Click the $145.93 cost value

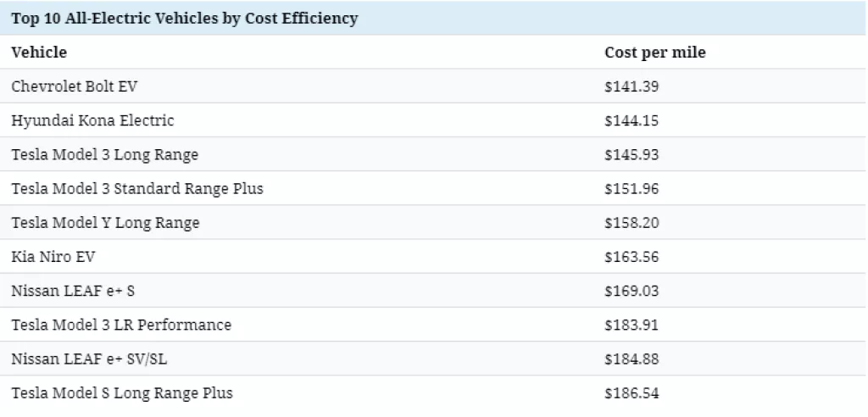tap(632, 155)
